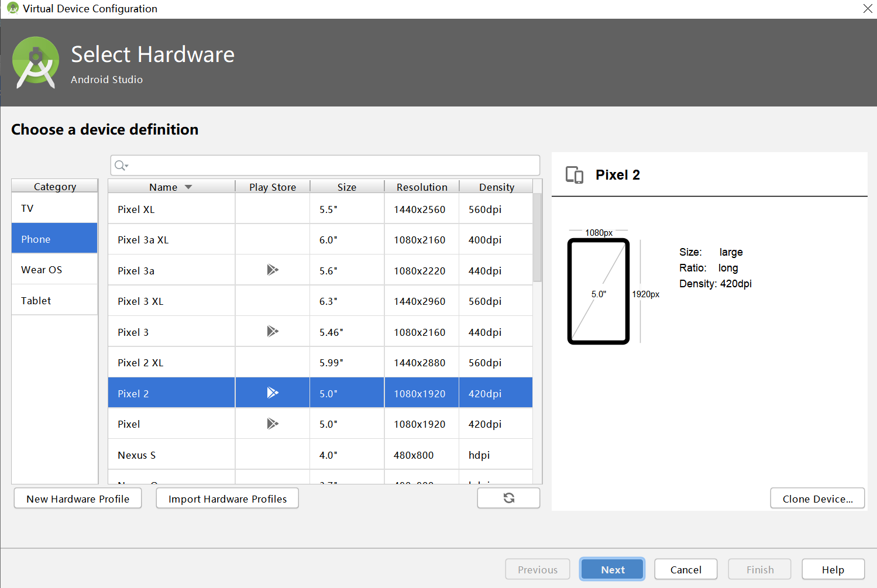Screen dimensions: 877x588
Task: Click the Play Store icon in Pixel 3 row
Action: (273, 331)
